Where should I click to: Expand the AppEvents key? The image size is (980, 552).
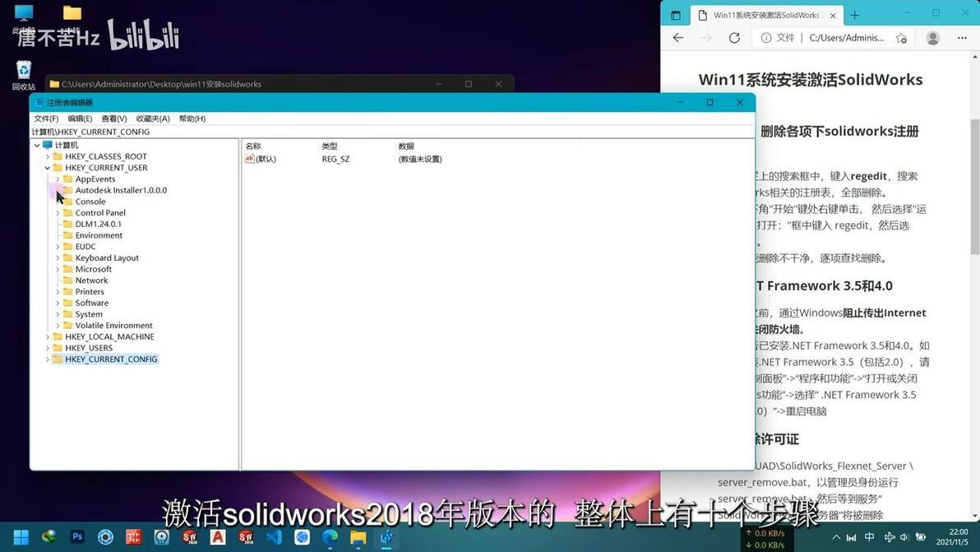point(58,179)
